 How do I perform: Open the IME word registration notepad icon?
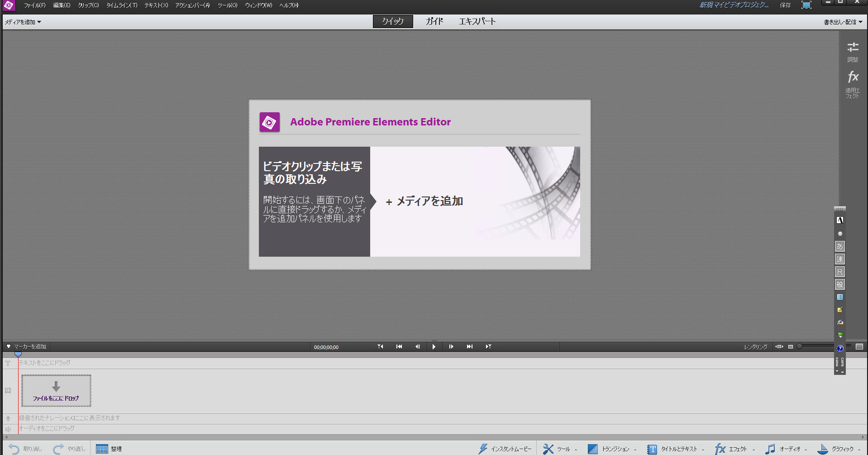point(840,310)
